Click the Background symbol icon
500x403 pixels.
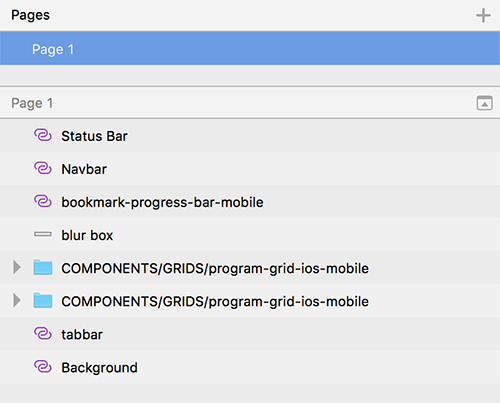coord(43,367)
